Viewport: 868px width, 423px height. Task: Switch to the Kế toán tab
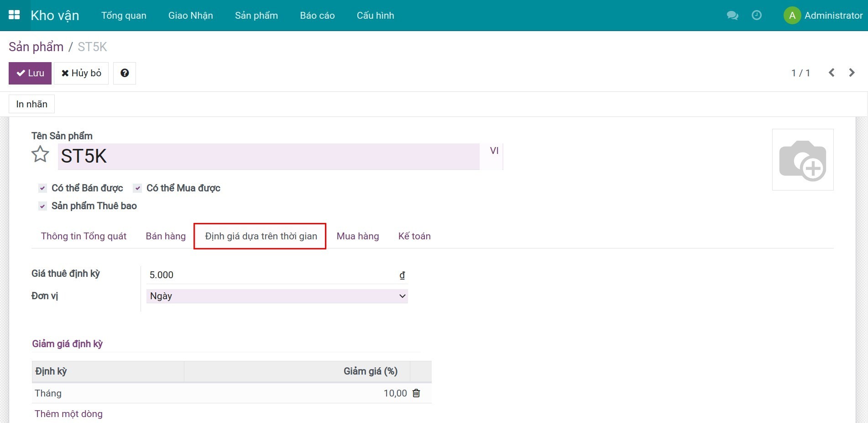[414, 236]
